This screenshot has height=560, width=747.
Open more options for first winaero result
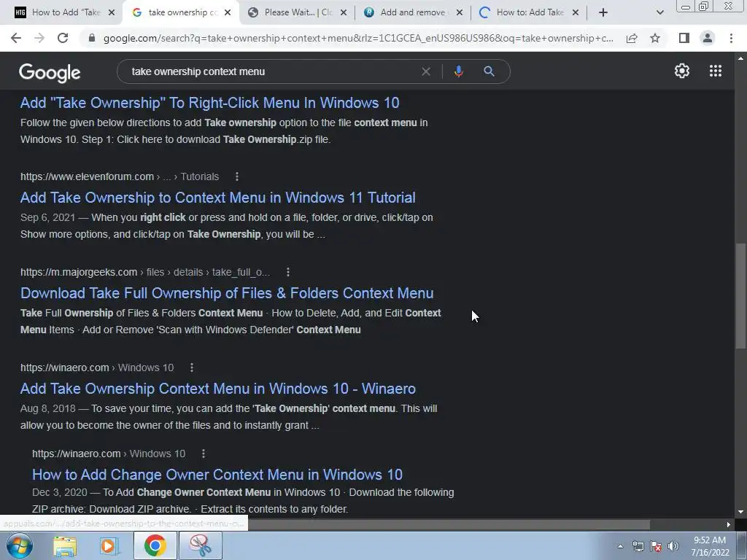[x=192, y=367]
